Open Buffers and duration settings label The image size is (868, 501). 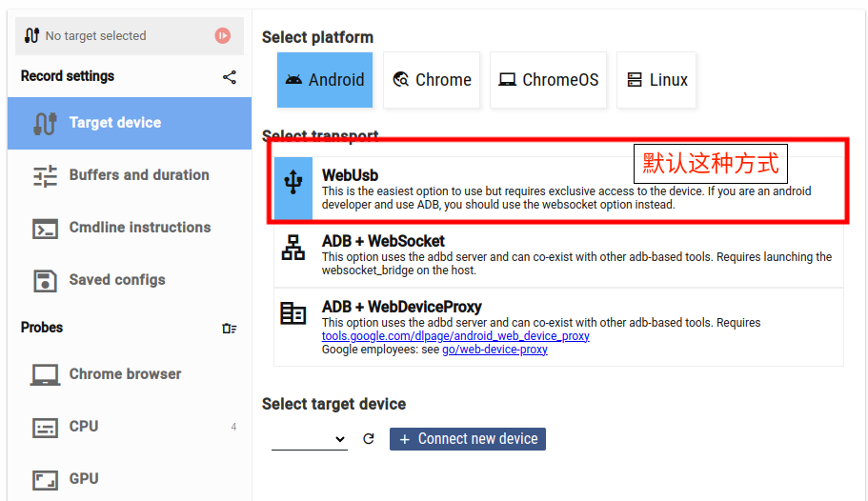pos(139,175)
